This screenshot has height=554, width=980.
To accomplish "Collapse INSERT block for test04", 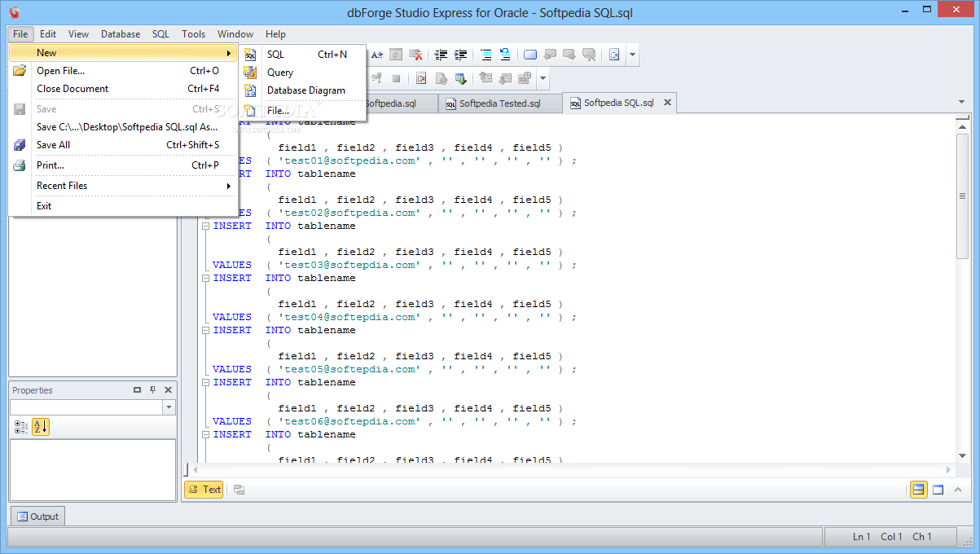I will click(205, 278).
